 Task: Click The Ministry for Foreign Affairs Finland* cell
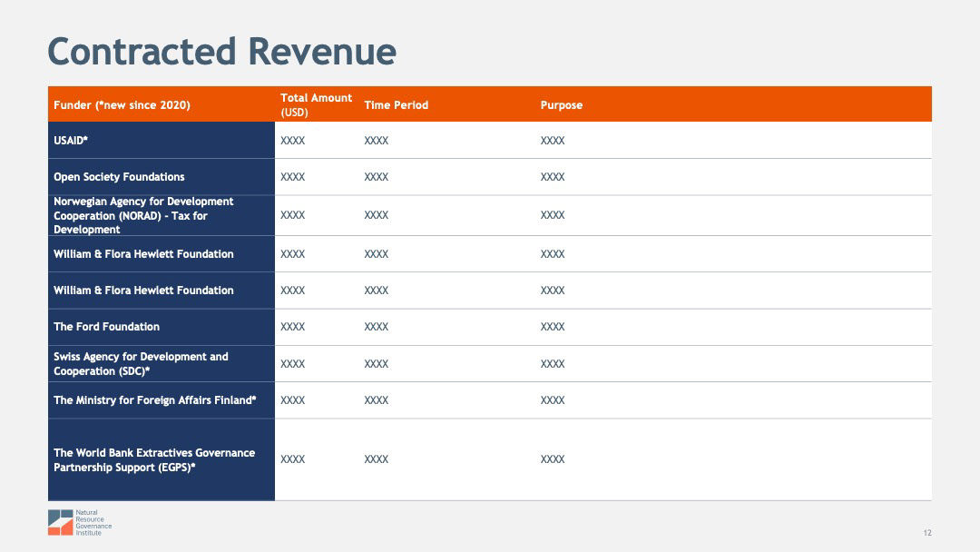tap(162, 400)
